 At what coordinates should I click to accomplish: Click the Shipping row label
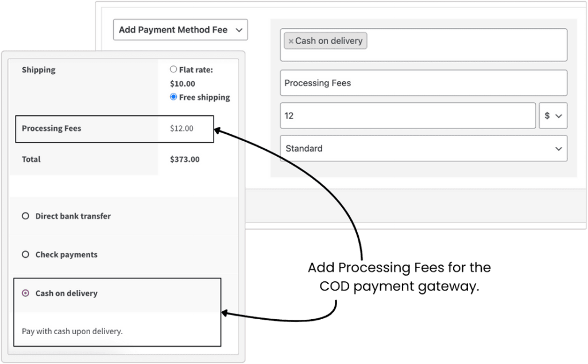pyautogui.click(x=38, y=69)
